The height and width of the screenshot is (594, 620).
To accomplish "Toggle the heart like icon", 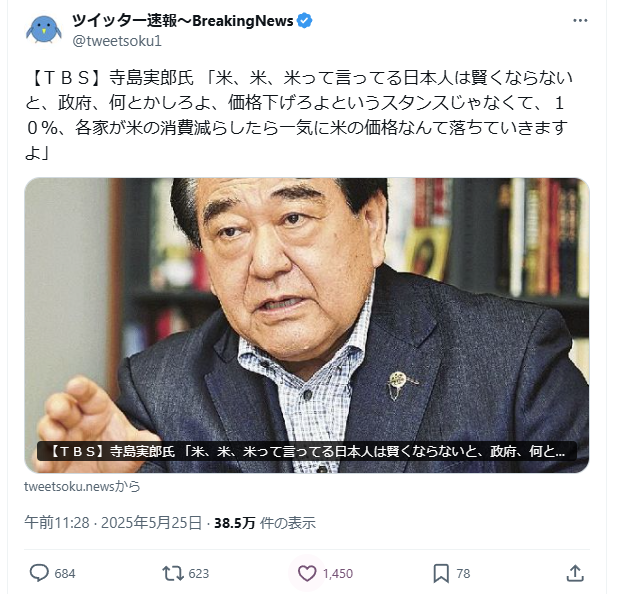I will [x=307, y=573].
